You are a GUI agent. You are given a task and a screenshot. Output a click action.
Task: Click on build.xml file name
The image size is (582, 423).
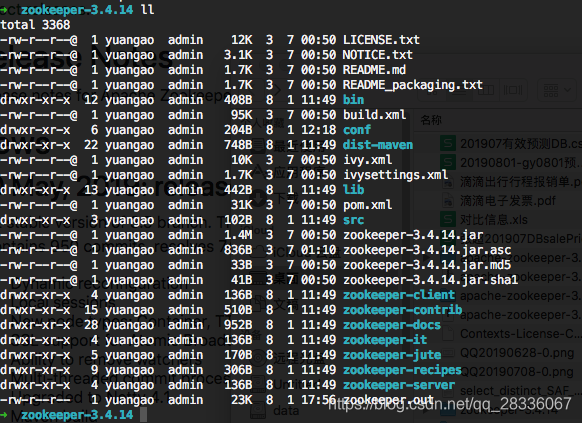pos(374,115)
